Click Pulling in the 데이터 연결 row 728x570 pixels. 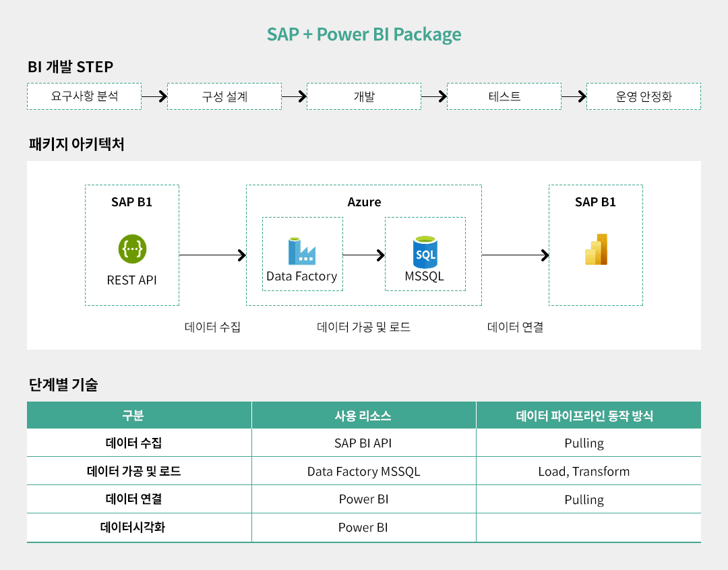pos(584,500)
